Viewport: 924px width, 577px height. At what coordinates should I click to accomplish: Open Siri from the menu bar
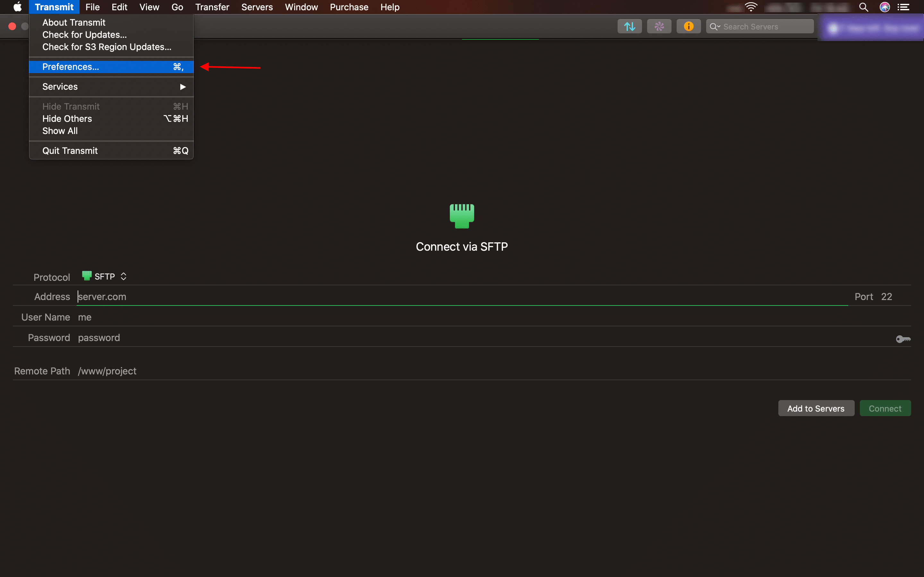coord(885,7)
